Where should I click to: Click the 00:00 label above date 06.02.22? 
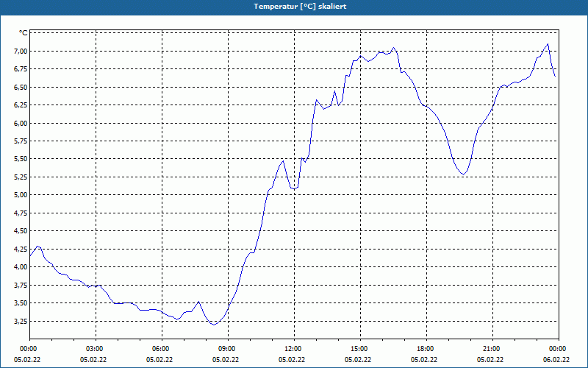559,349
